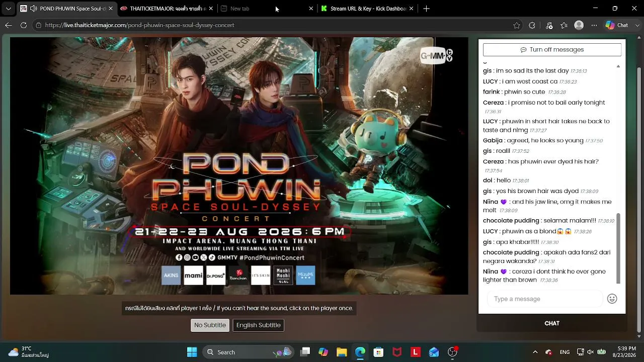Click the page scrollbar down arrow
This screenshot has width=644, height=362.
click(x=639, y=336)
